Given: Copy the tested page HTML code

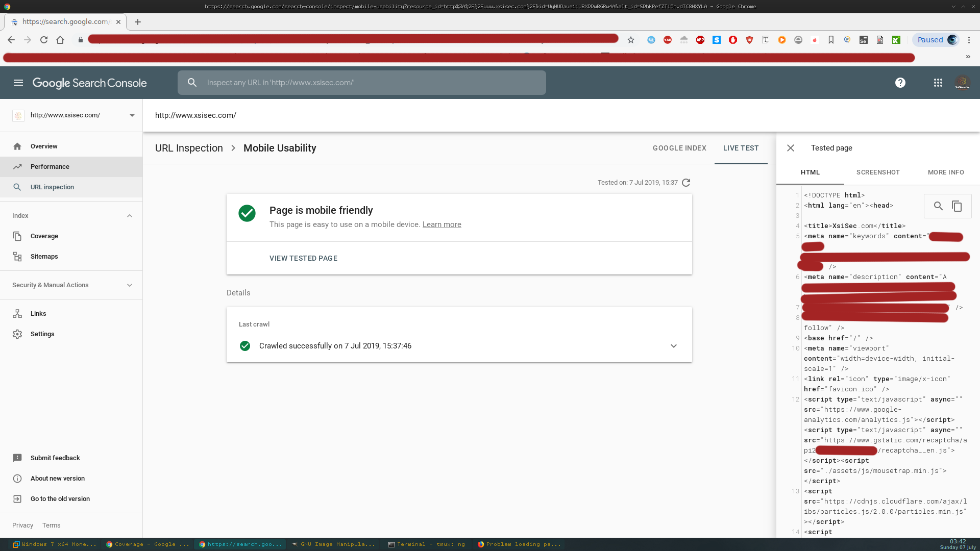Looking at the screenshot, I should (957, 206).
